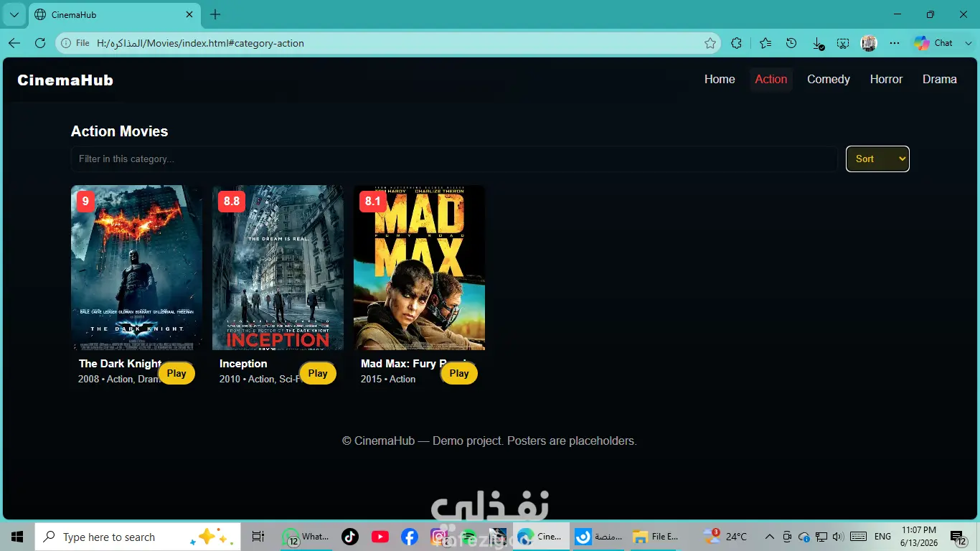
Task: Open YouTube from the taskbar
Action: [x=380, y=537]
